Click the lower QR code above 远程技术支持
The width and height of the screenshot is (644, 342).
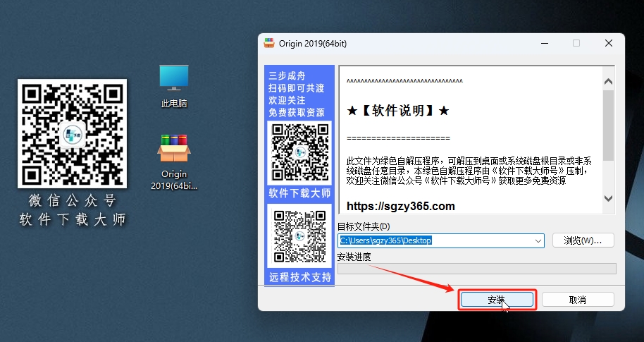[299, 236]
